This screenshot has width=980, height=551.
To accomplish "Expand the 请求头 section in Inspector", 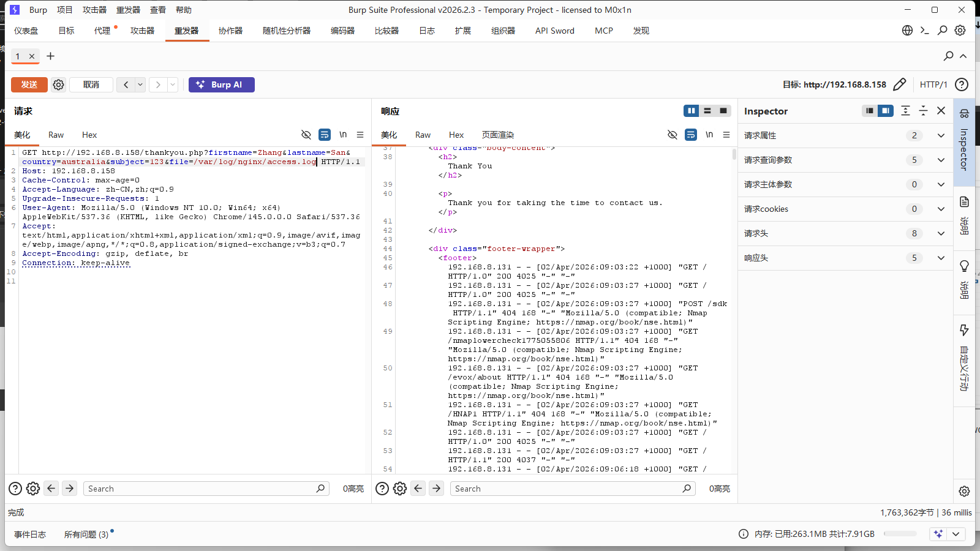I will (x=941, y=233).
